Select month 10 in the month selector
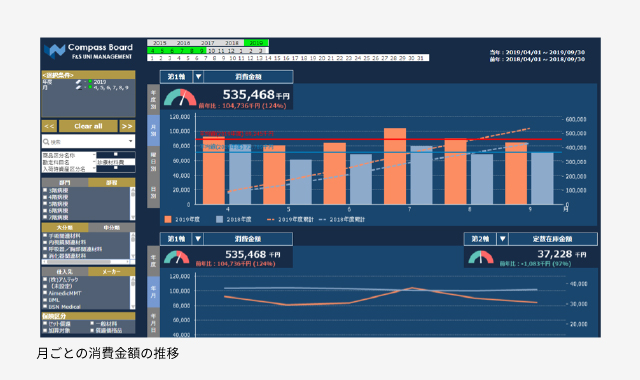Screen dimensions: 640x380 tap(211, 51)
